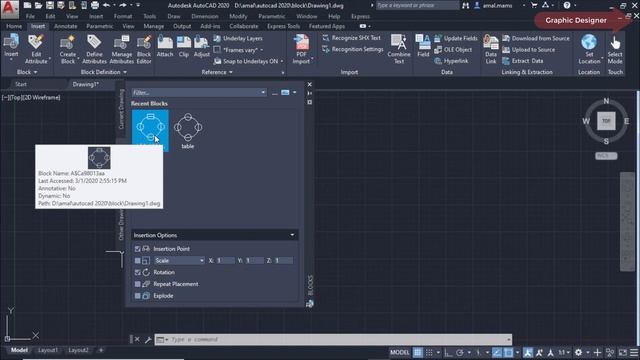Open Manage Attributes tool
The height and width of the screenshot is (360, 640).
[x=122, y=49]
